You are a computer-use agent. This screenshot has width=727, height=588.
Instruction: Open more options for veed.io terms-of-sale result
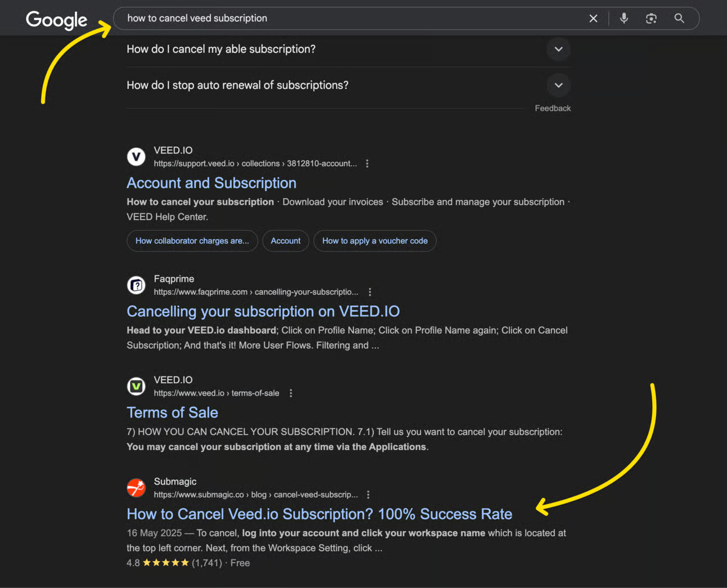(x=291, y=393)
